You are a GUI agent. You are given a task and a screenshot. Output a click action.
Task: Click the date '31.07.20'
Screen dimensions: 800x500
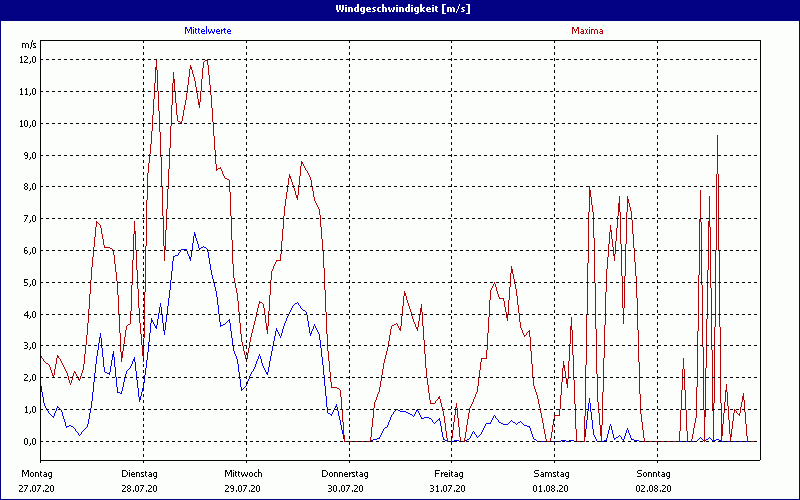(447, 489)
